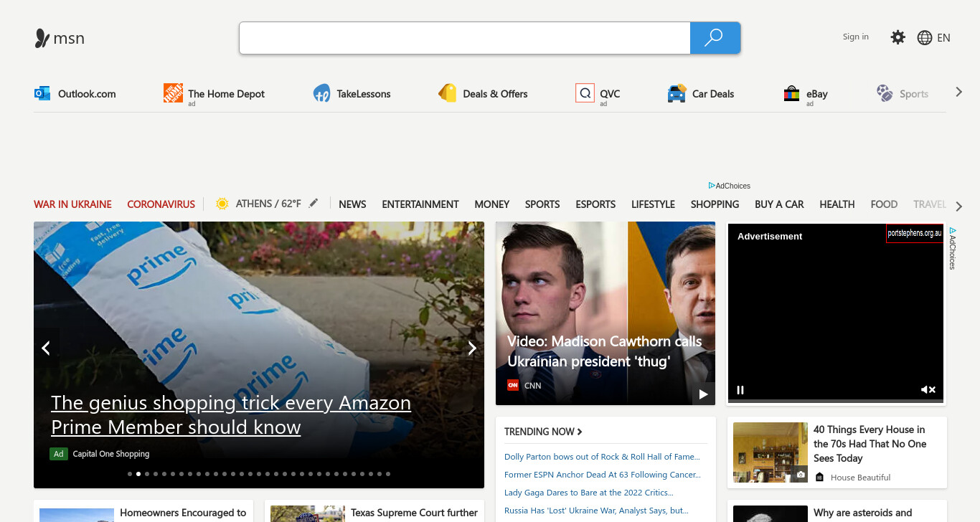
Task: Open the FOOD section
Action: click(884, 204)
